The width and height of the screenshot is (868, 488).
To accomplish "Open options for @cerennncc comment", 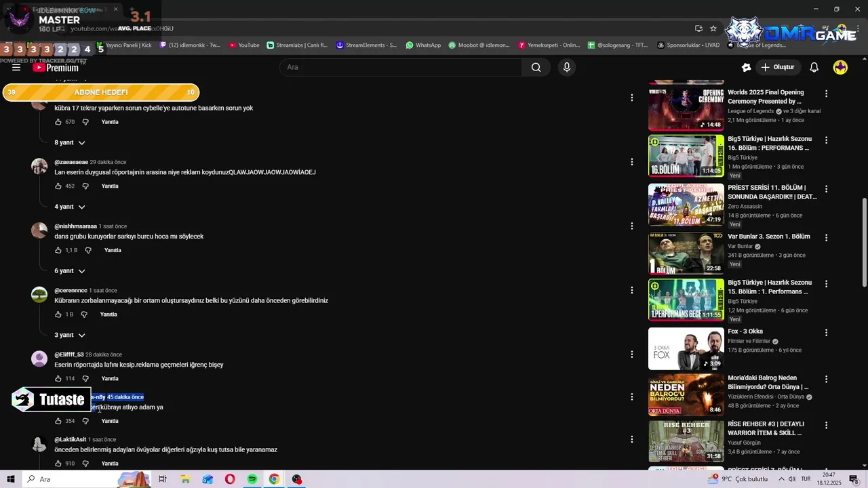I will (x=631, y=290).
